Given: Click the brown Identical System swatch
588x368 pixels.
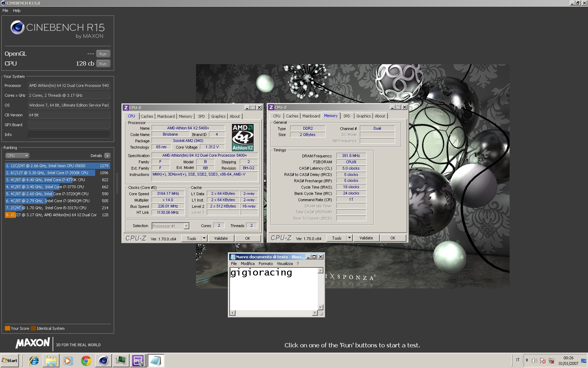Looking at the screenshot, I should coord(33,328).
